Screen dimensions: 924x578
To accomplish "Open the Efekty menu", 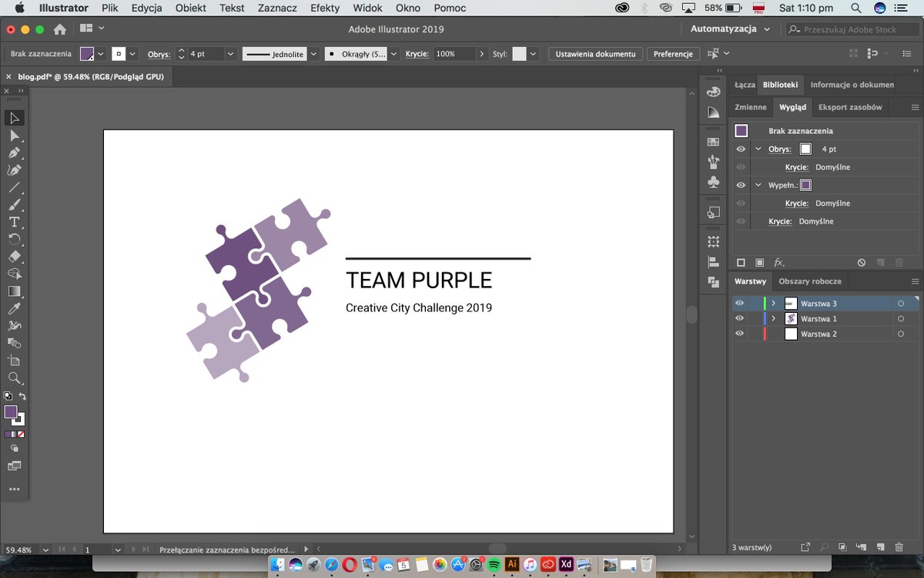I will (325, 8).
